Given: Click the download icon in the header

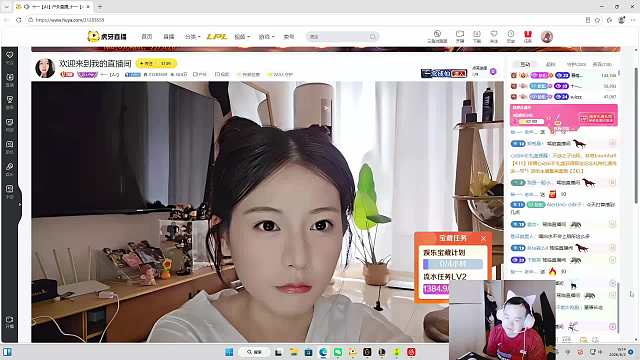Looking at the screenshot, I should coord(477,36).
